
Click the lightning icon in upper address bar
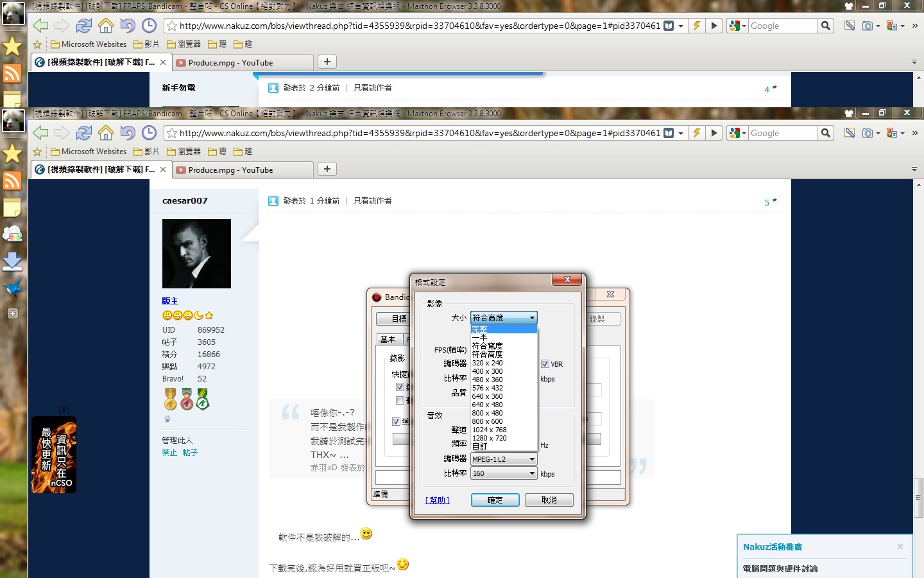[697, 26]
